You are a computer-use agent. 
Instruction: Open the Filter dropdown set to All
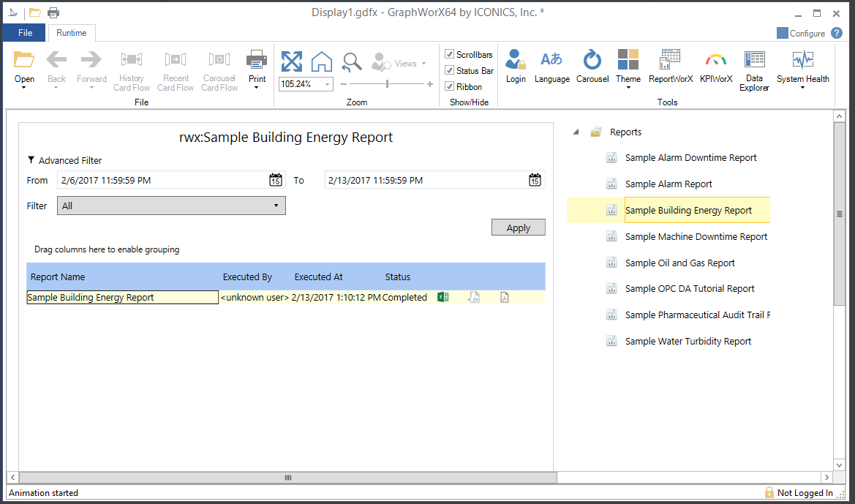pos(171,206)
